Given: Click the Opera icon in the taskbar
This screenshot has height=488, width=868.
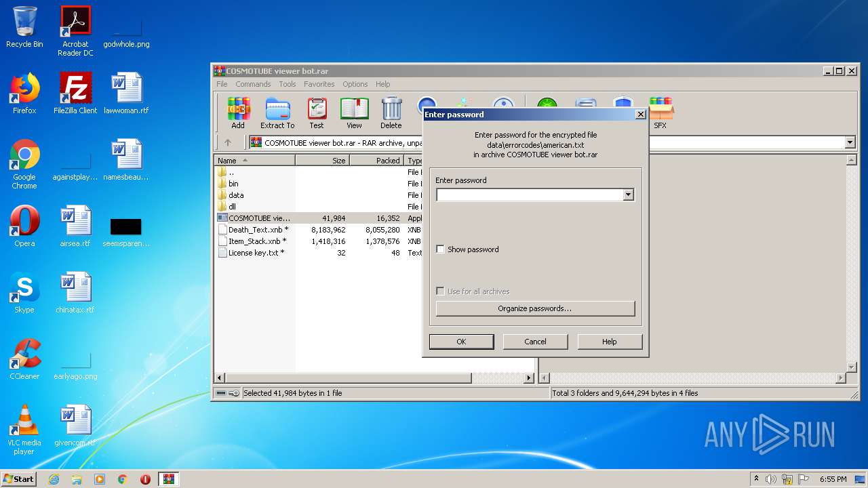Looking at the screenshot, I should pyautogui.click(x=145, y=479).
